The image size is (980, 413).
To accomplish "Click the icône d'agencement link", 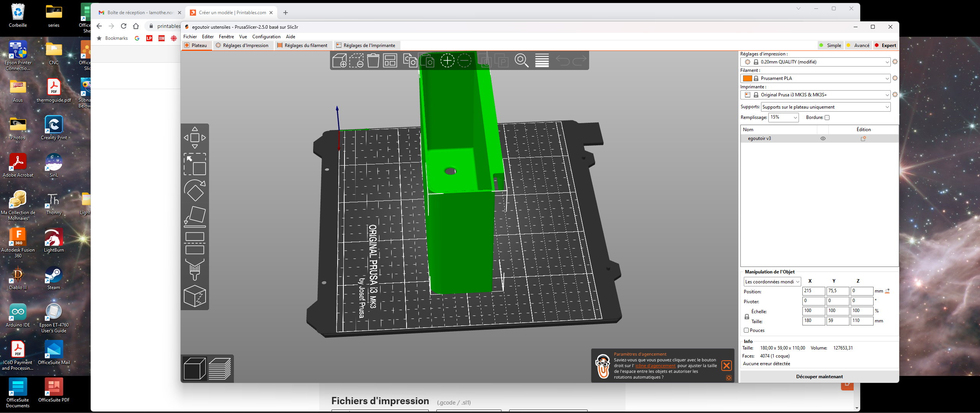I will [656, 366].
